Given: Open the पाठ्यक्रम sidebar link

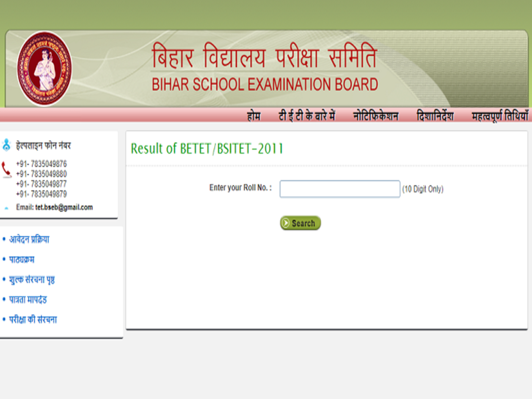Looking at the screenshot, I should click(x=22, y=259).
